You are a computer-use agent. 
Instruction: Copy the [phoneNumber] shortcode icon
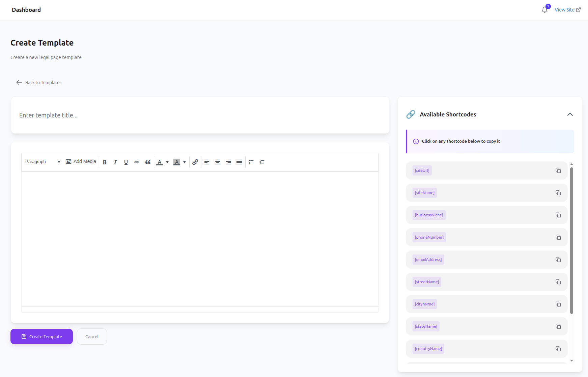coord(558,237)
